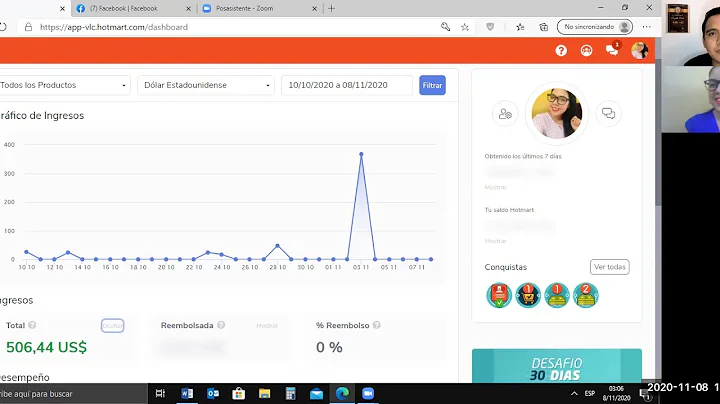Open the community people icon in header
This screenshot has width=720, height=404.
coord(586,50)
